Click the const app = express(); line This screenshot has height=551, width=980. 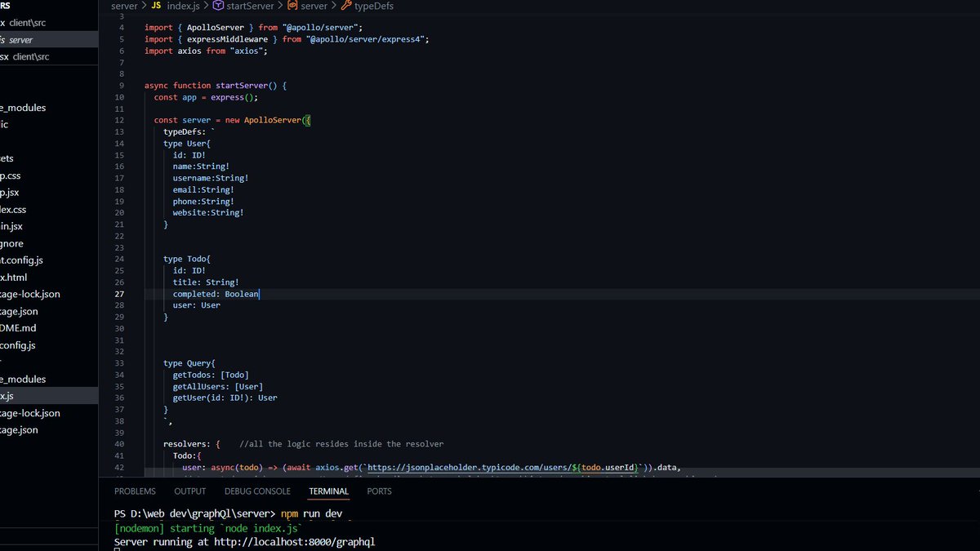pyautogui.click(x=206, y=97)
